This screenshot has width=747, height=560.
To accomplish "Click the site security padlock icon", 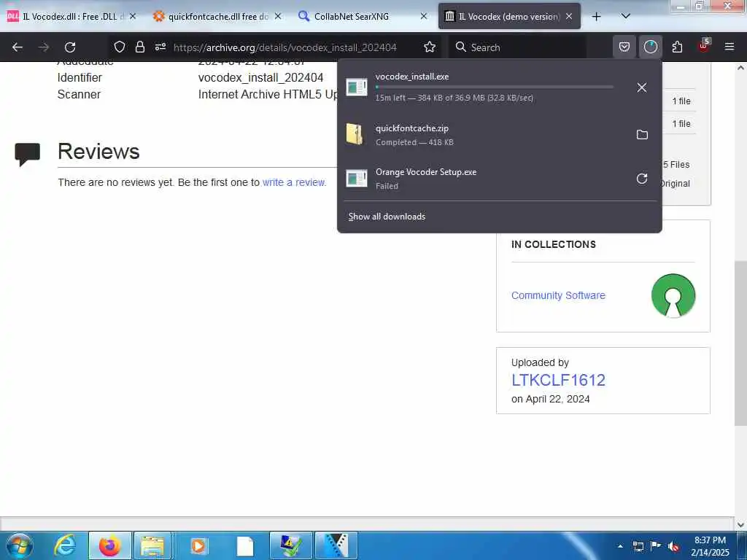I will [139, 47].
